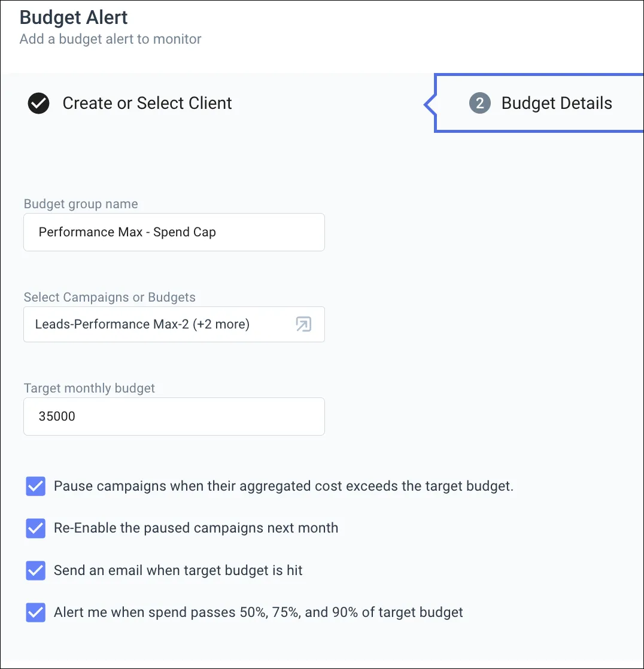This screenshot has height=669, width=644.
Task: Uncheck the Pause campaigns checkbox
Action: tap(36, 486)
